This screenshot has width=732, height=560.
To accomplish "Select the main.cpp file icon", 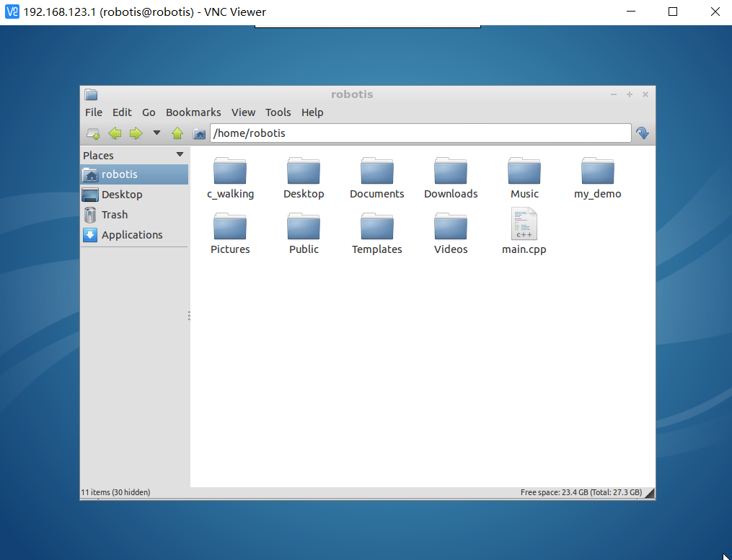I will (524, 224).
